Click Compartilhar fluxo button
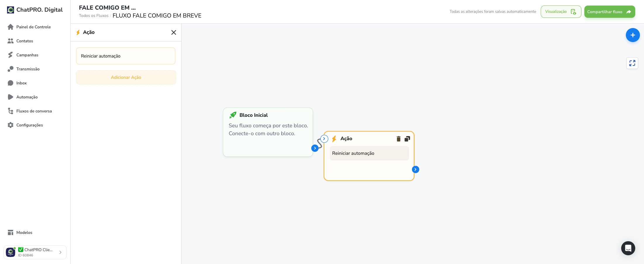This screenshot has height=264, width=644. (609, 12)
